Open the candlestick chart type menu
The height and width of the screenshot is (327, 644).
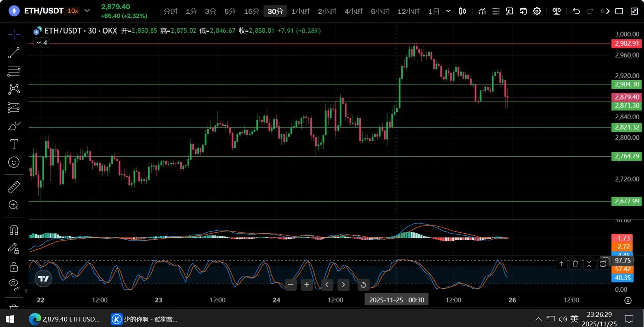coord(463,11)
